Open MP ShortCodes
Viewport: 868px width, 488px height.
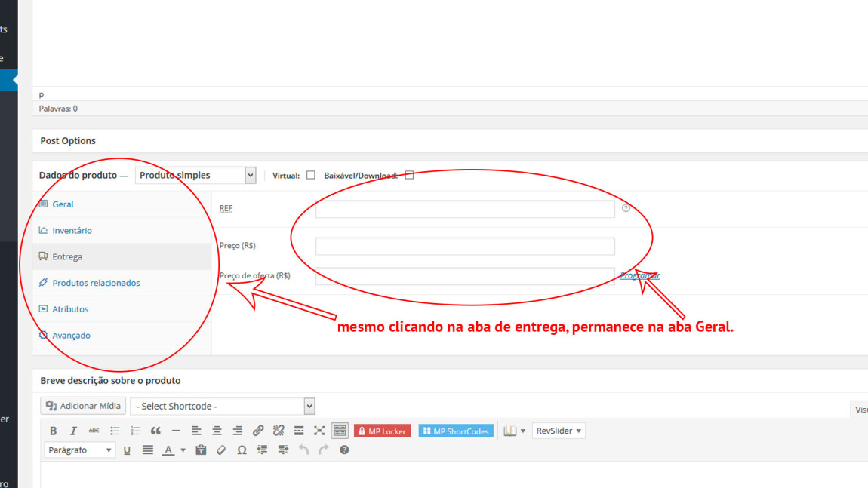pyautogui.click(x=456, y=431)
